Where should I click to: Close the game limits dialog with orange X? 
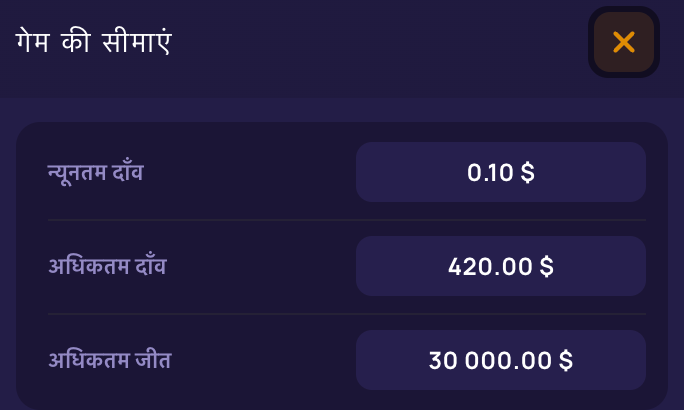pyautogui.click(x=624, y=42)
